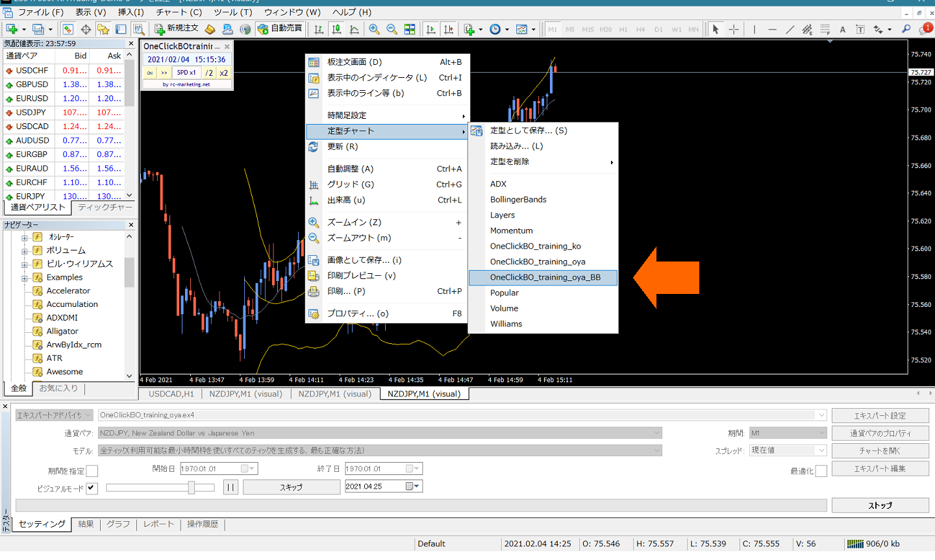Click the x2 speed button in OneClickBO panel
The width and height of the screenshot is (935, 560).
(223, 73)
